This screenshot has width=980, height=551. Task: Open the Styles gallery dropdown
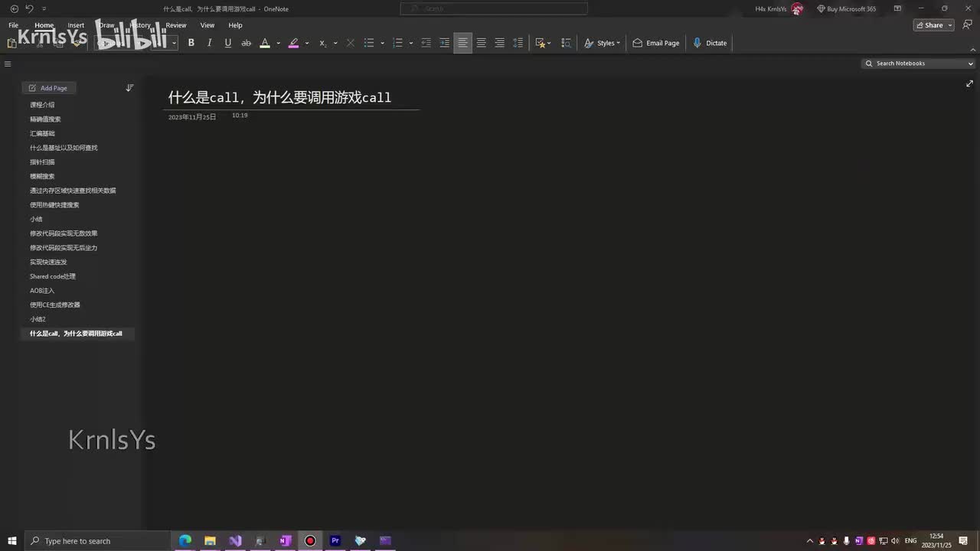click(602, 43)
